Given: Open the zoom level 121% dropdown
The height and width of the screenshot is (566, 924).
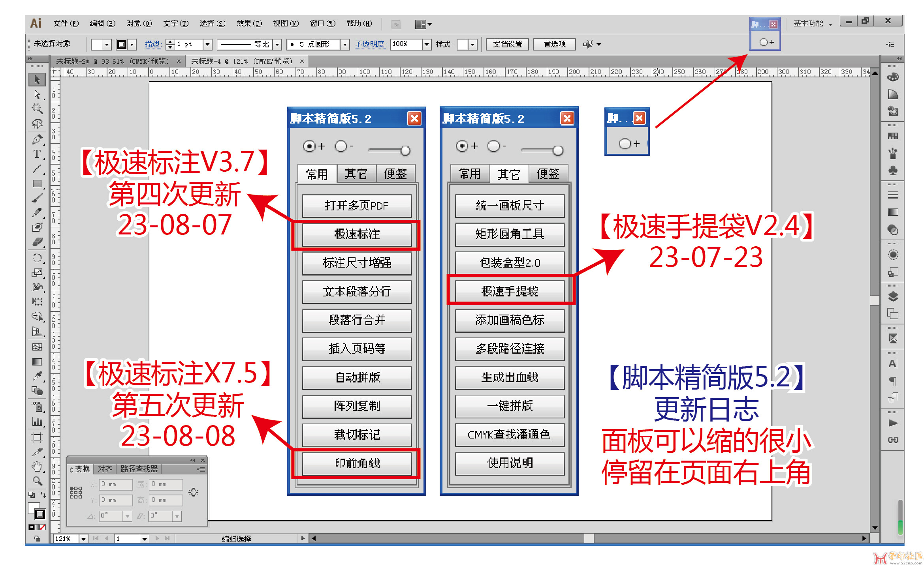Looking at the screenshot, I should pyautogui.click(x=83, y=539).
